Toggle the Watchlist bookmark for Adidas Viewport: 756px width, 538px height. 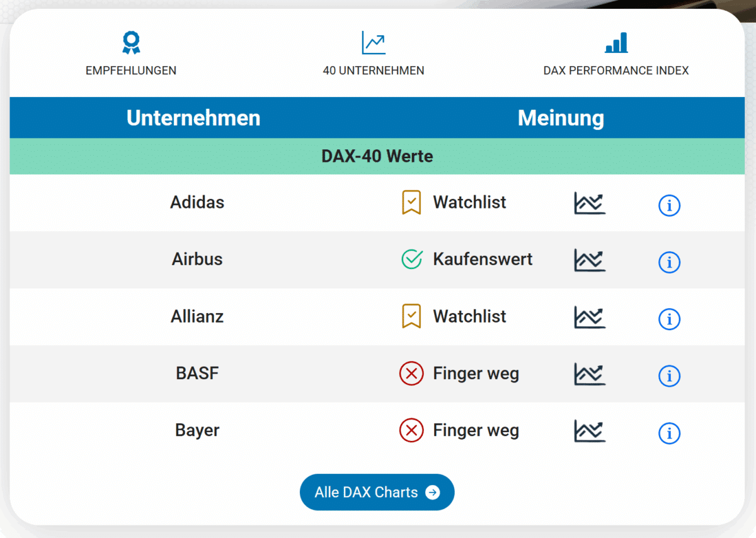(x=412, y=202)
